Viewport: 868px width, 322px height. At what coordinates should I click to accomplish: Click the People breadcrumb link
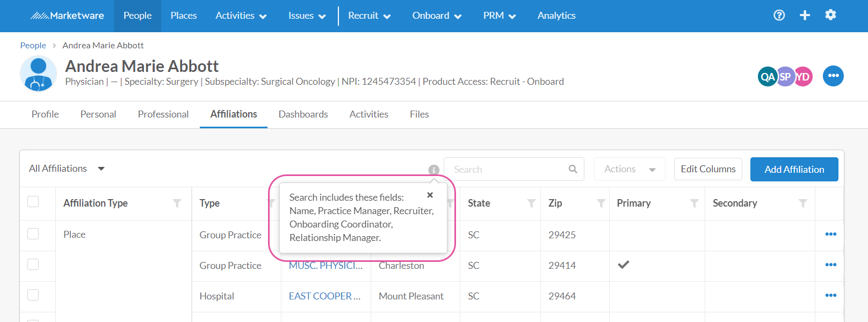tap(33, 46)
